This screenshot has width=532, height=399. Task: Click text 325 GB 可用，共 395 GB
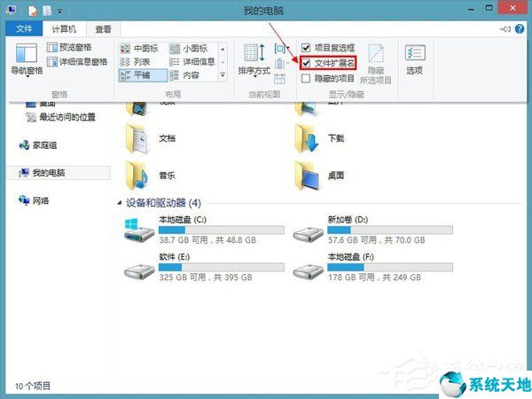tap(206, 278)
